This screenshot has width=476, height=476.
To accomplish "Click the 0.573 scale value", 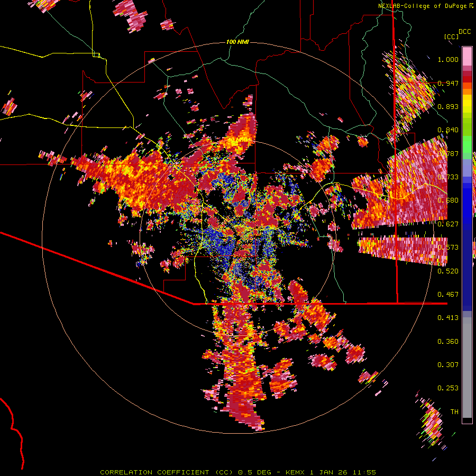I will click(448, 248).
